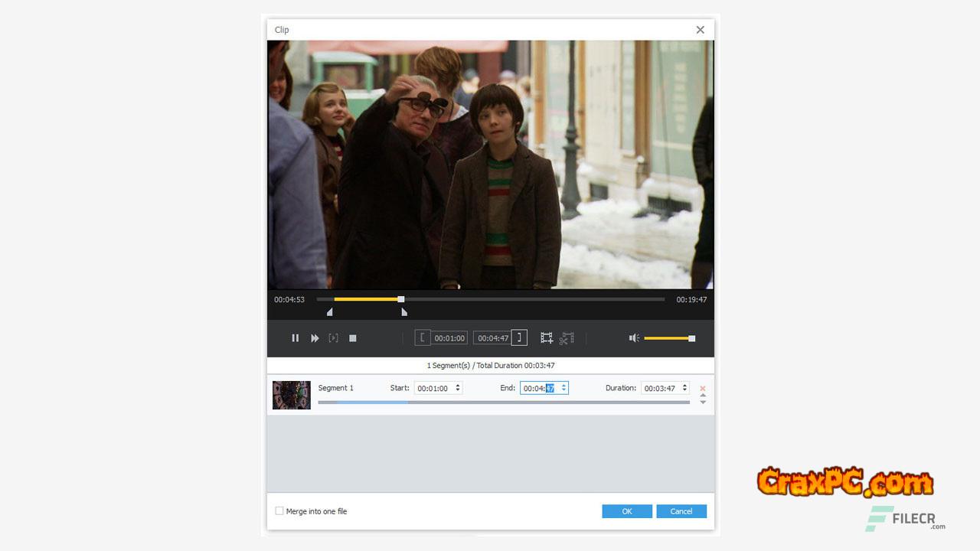Set clip end with right bracket button

[x=519, y=337]
